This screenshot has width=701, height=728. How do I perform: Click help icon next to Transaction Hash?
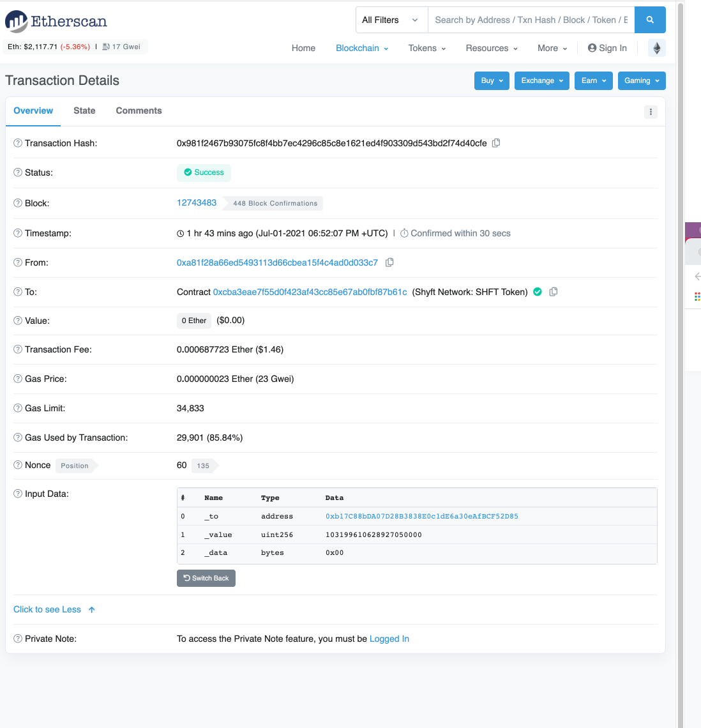(x=18, y=143)
